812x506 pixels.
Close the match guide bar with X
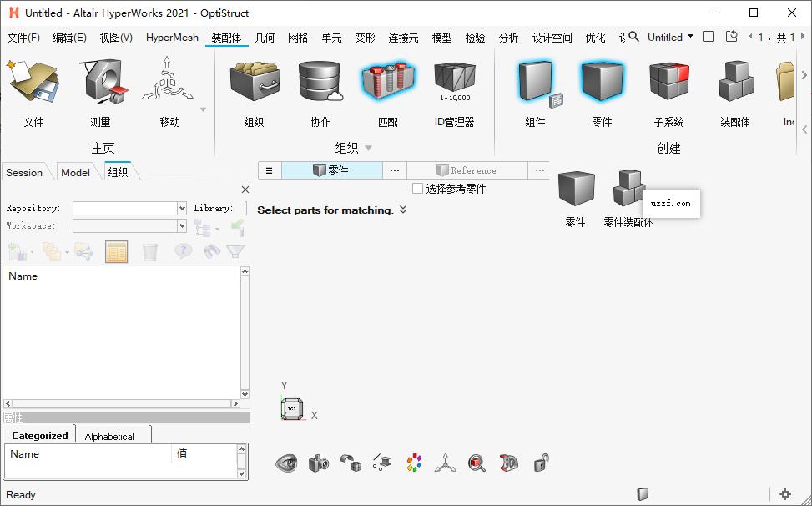pos(245,190)
